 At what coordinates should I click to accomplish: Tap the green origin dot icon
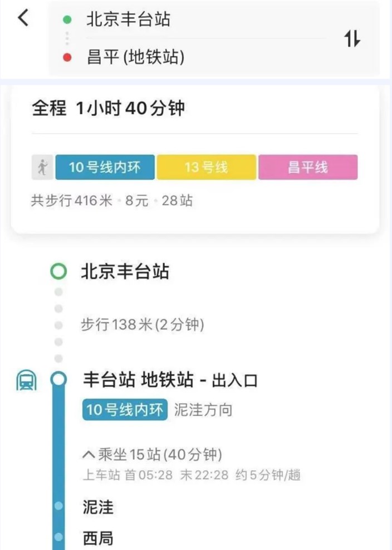[67, 20]
